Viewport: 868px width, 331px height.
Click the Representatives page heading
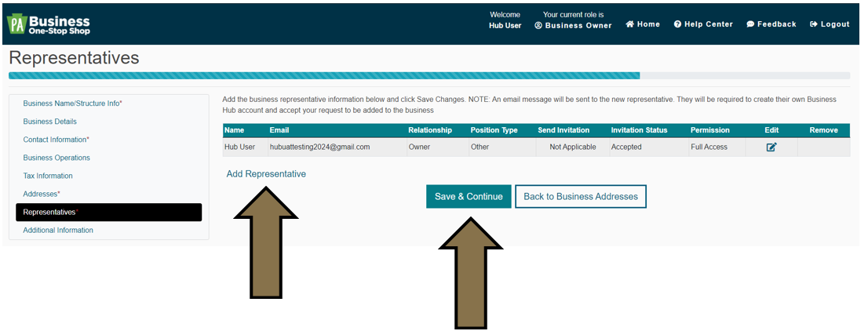click(75, 57)
